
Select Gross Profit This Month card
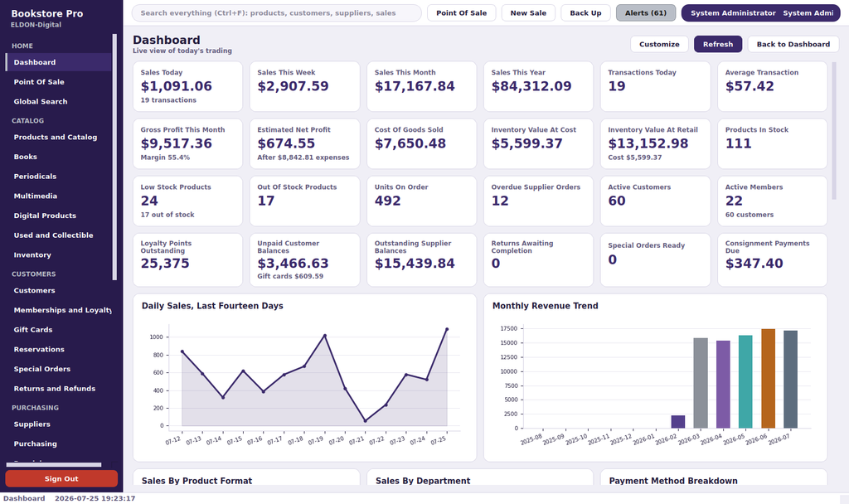coord(187,143)
